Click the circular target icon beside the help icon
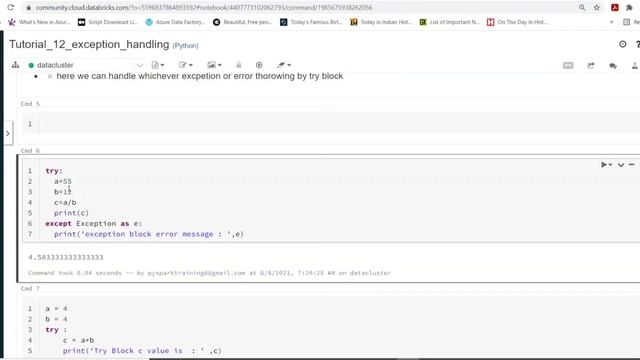 click(622, 44)
